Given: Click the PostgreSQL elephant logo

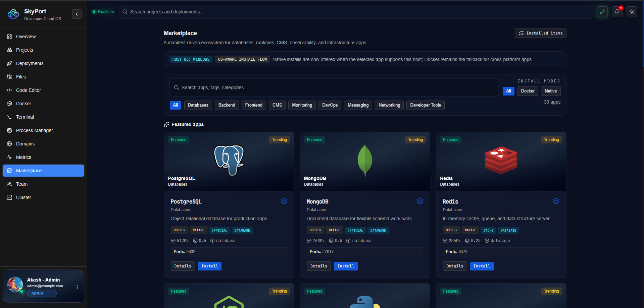Looking at the screenshot, I should coord(229,160).
